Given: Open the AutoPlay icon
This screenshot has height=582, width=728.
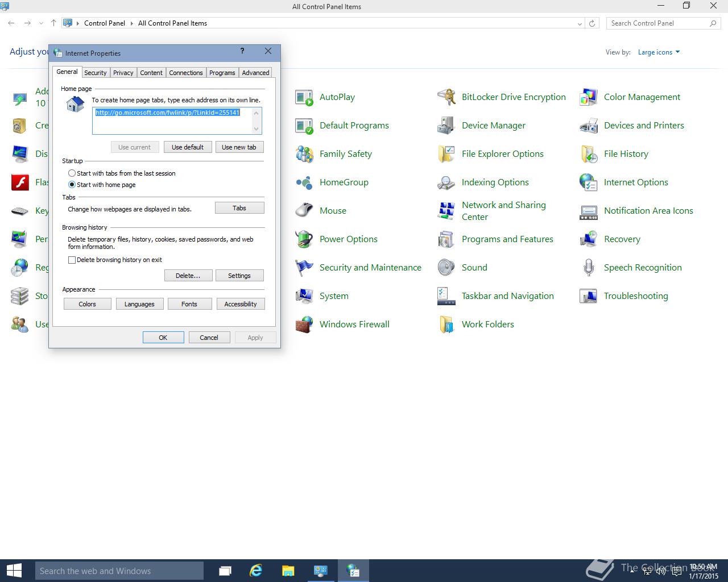Looking at the screenshot, I should (304, 97).
